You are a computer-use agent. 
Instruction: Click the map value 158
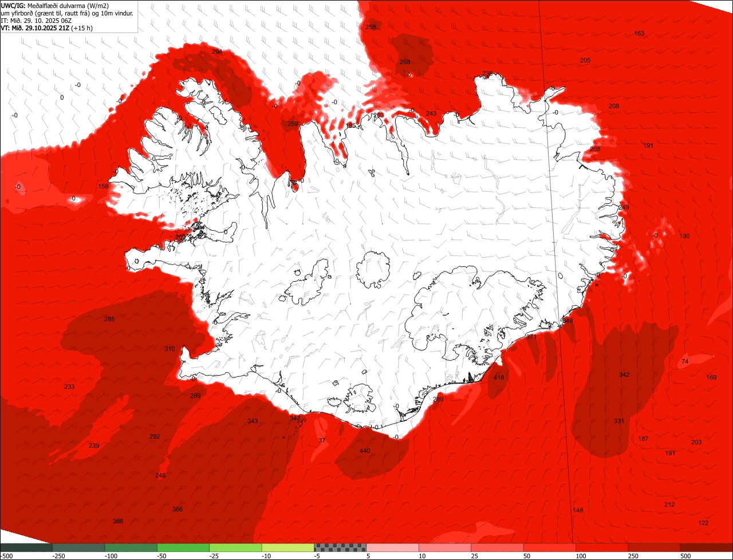pos(103,186)
